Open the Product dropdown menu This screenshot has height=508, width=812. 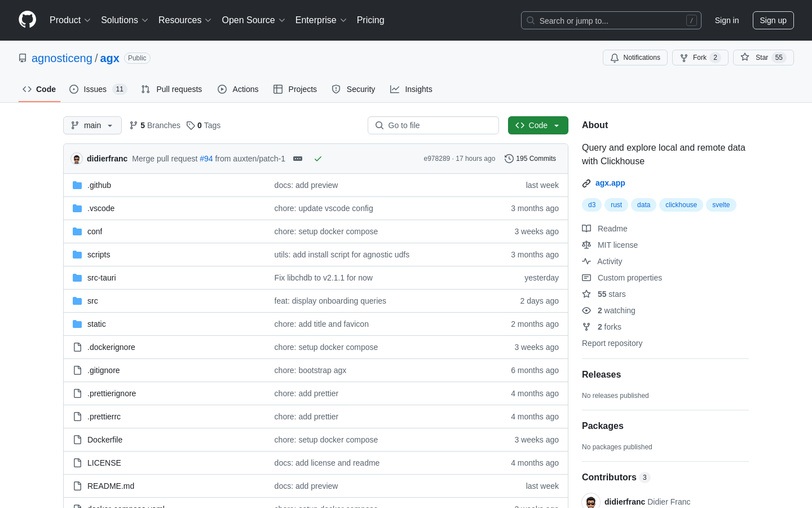pos(70,20)
